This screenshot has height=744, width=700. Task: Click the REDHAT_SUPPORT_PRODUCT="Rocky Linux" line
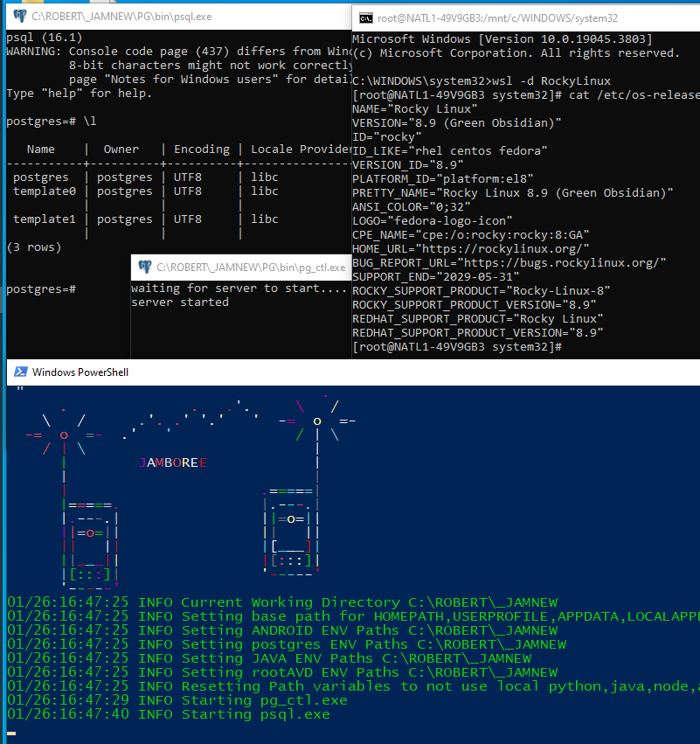click(477, 319)
